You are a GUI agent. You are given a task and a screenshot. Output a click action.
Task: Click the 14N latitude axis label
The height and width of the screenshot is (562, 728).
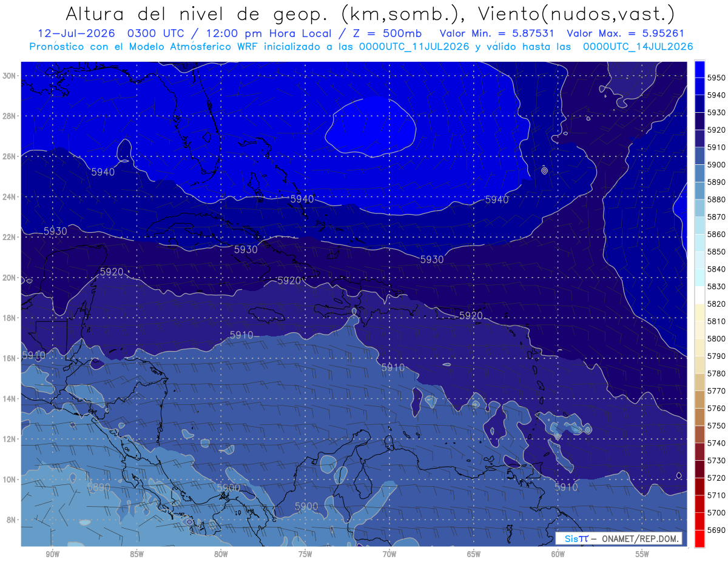pos(10,399)
